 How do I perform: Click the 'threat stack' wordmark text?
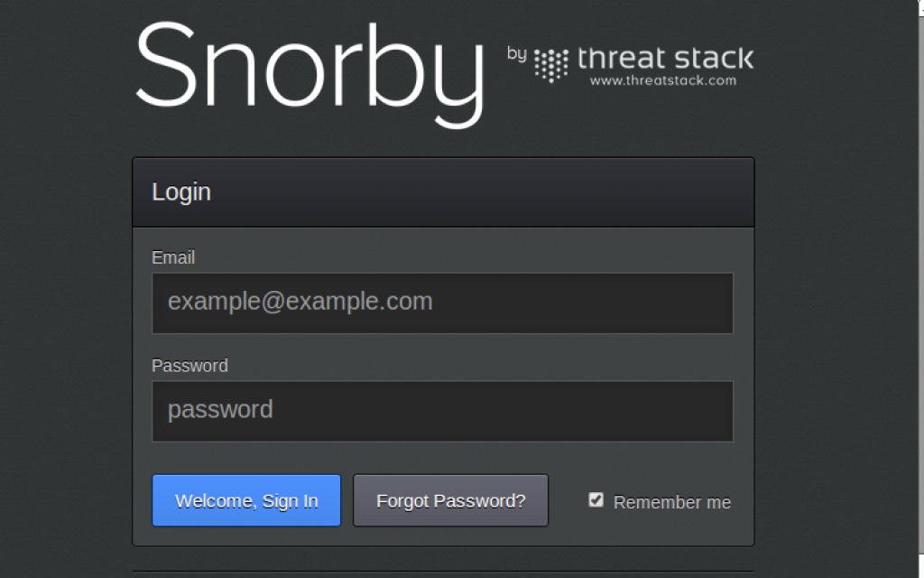coord(664,59)
